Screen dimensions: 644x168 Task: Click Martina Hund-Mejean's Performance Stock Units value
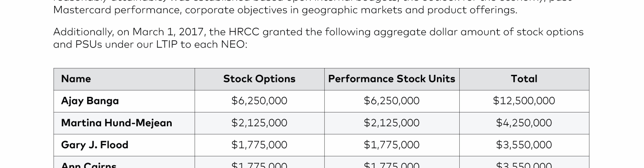click(x=392, y=123)
